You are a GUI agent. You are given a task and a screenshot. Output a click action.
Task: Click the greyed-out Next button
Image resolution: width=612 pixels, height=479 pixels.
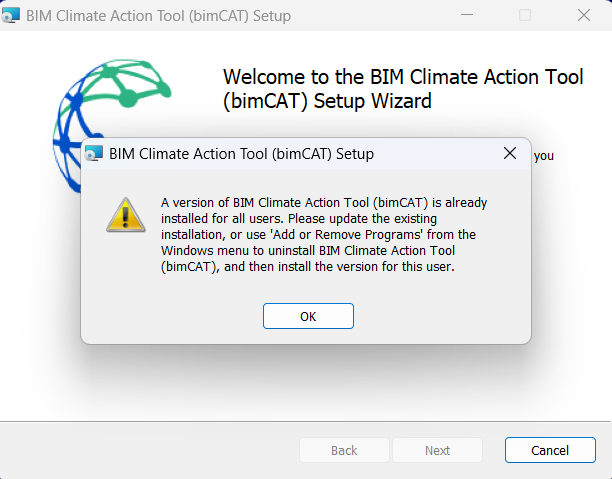[437, 450]
